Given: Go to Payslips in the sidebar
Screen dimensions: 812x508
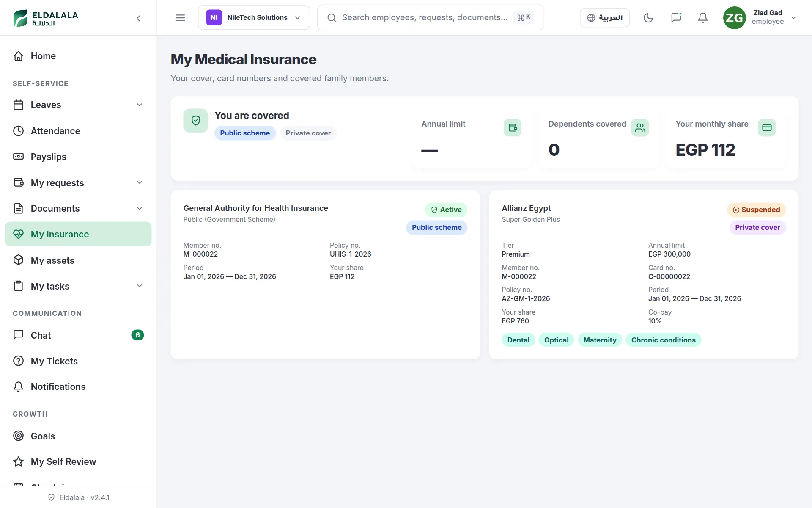Looking at the screenshot, I should coord(78,157).
